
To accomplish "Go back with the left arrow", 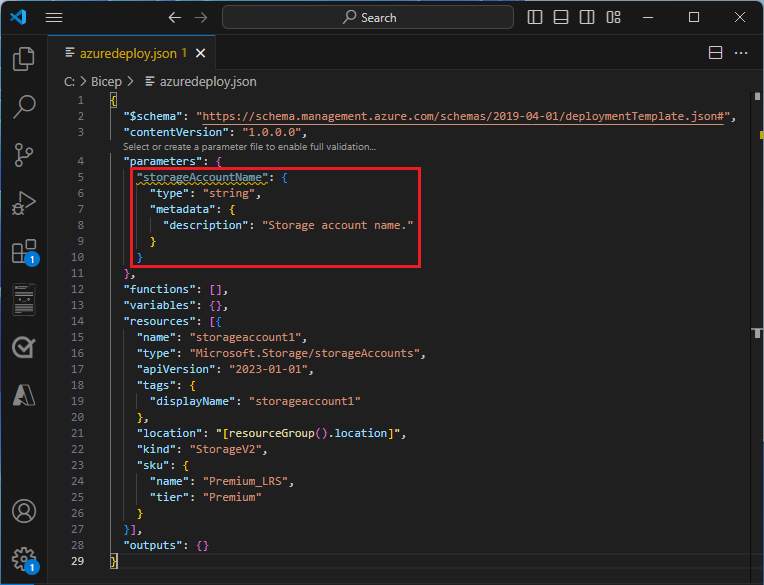I will (x=174, y=18).
